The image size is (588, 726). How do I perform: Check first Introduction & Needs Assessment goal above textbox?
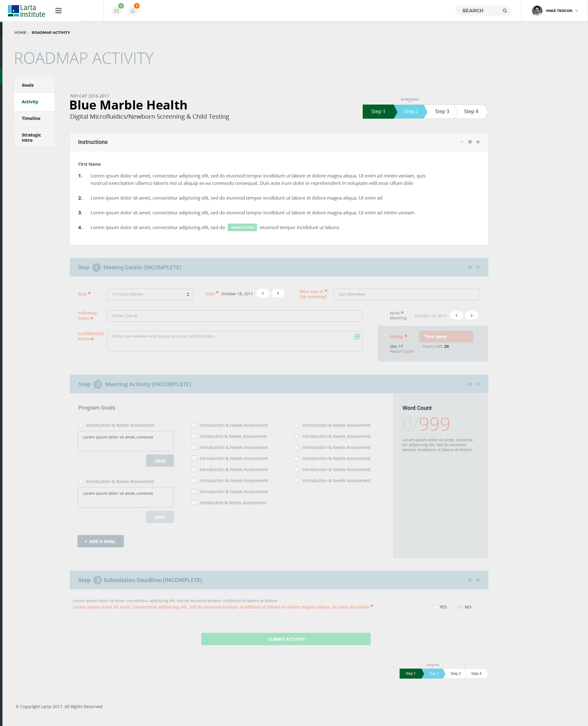click(81, 425)
